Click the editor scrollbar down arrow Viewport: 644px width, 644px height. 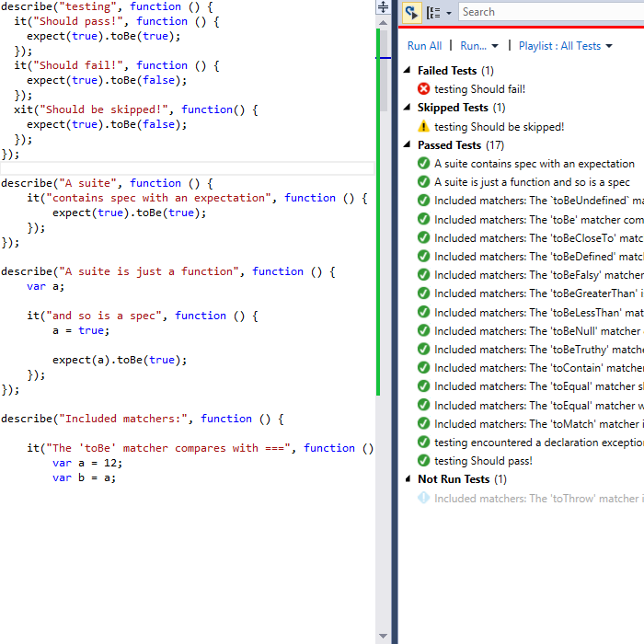click(383, 637)
